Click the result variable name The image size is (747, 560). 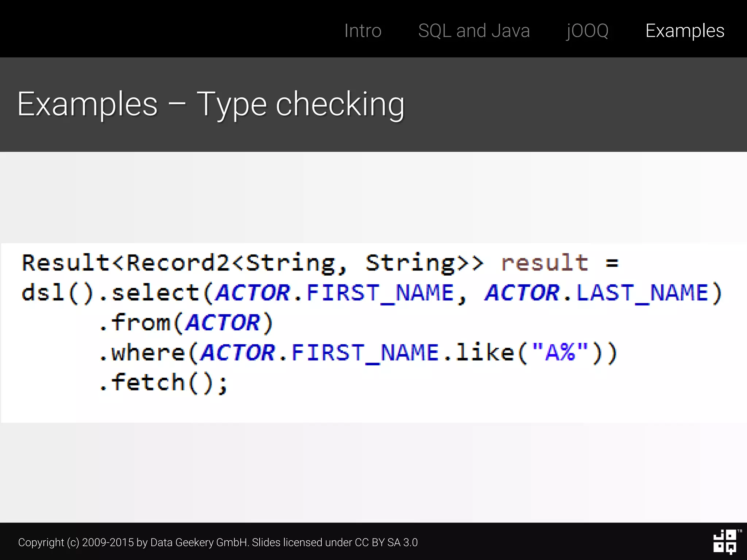point(545,262)
